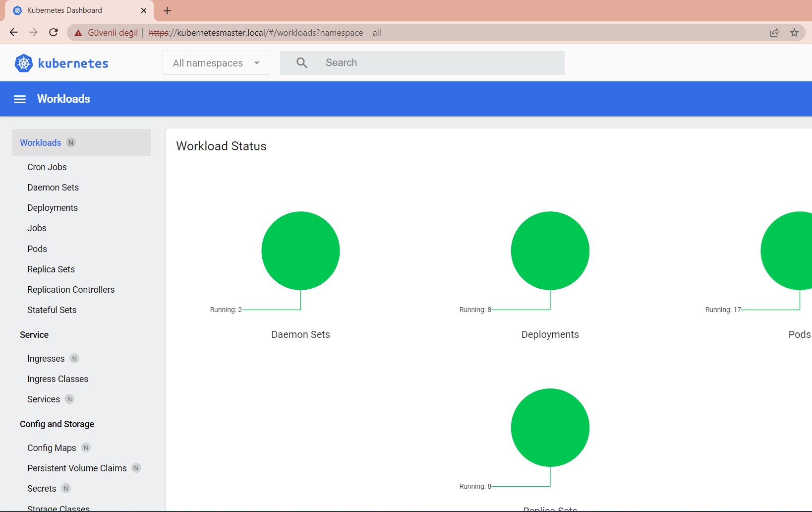Viewport: 812px width, 512px height.
Task: Share this page from address bar
Action: point(774,33)
